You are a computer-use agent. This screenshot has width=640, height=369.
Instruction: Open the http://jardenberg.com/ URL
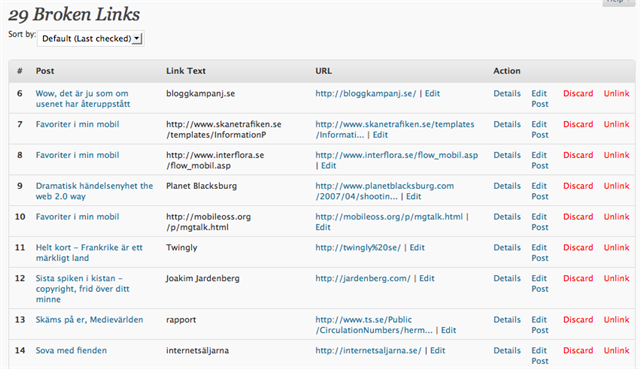(x=363, y=278)
